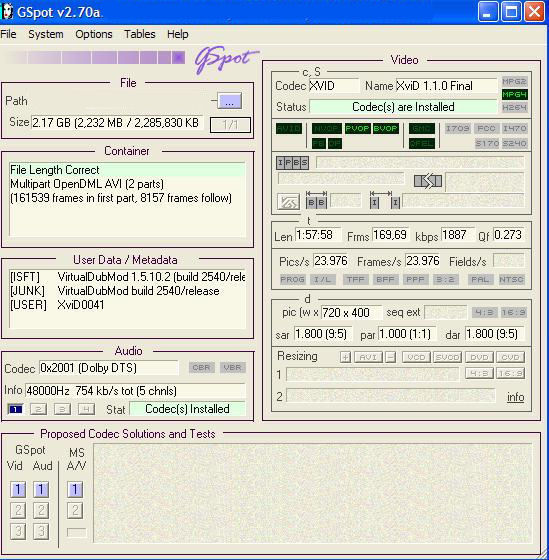Screen dimensions: 549x560
Task: Click the 1/1 file counter box
Action: (230, 125)
